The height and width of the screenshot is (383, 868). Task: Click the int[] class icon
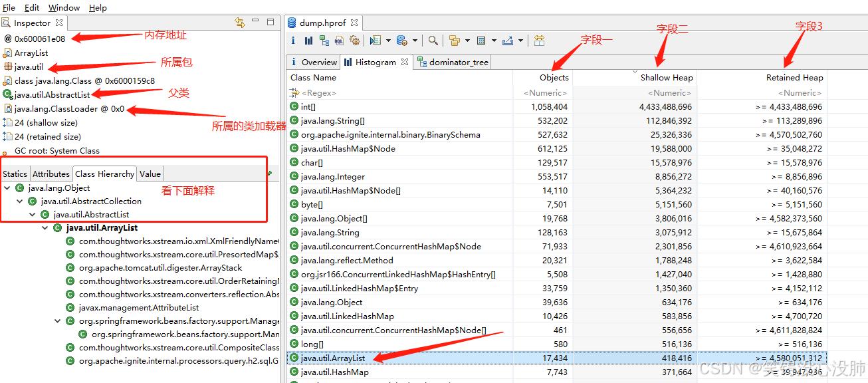tap(294, 106)
